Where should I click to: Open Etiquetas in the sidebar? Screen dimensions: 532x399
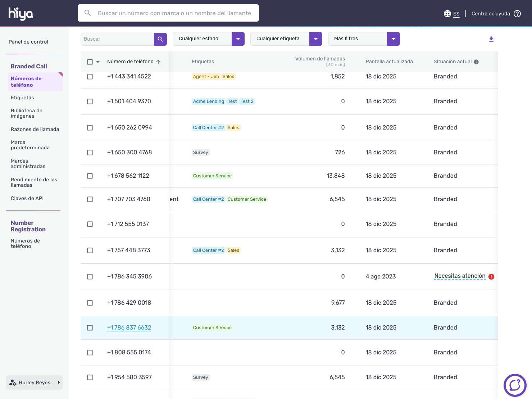pyautogui.click(x=22, y=98)
